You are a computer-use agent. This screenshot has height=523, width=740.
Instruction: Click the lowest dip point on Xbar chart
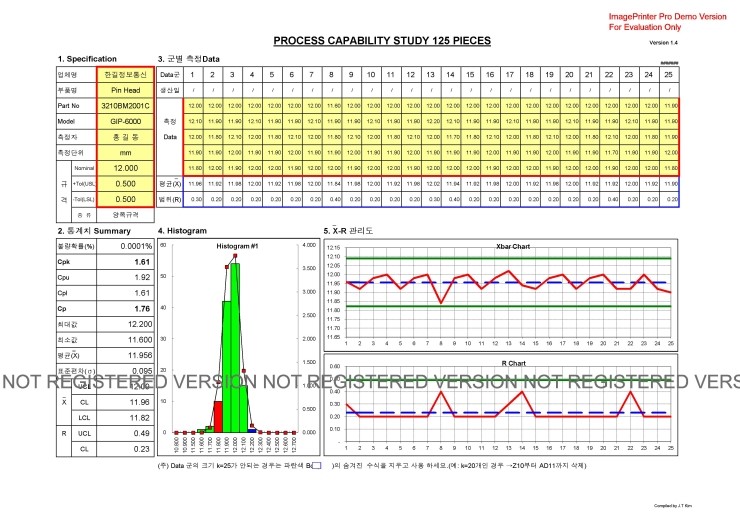click(x=441, y=303)
